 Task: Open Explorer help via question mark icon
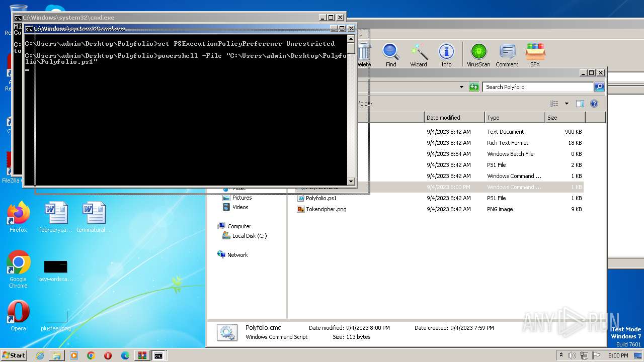coord(594,104)
